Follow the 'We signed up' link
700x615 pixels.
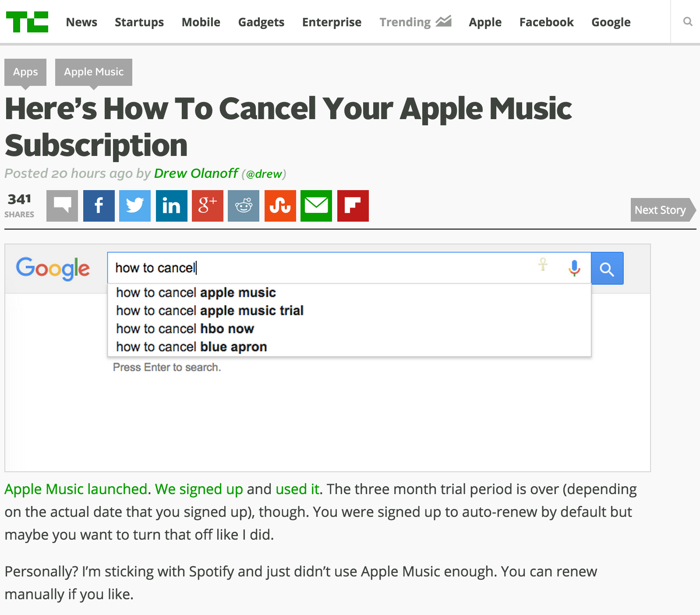[199, 489]
